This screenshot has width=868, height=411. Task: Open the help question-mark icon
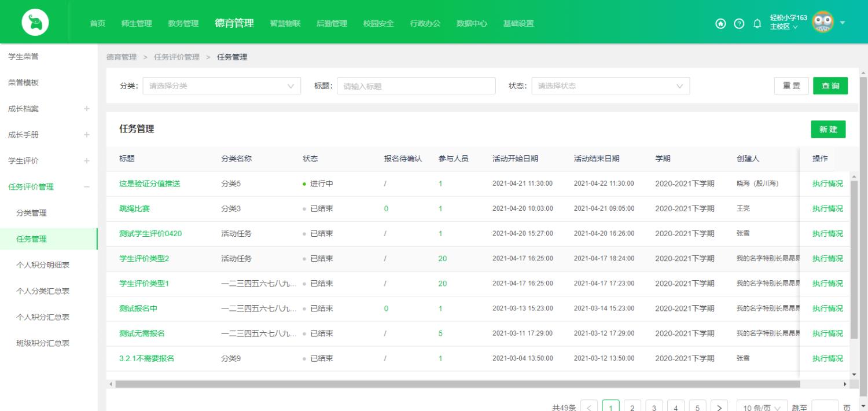[739, 24]
